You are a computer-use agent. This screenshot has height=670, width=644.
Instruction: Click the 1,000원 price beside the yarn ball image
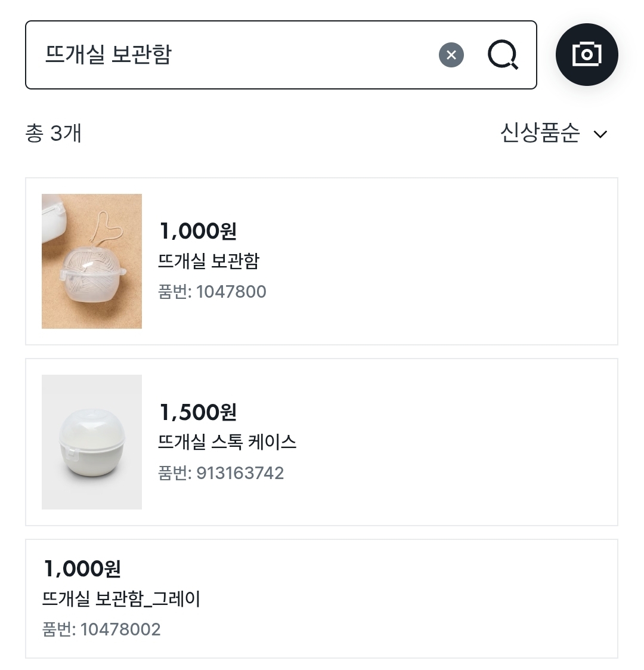[x=198, y=231]
